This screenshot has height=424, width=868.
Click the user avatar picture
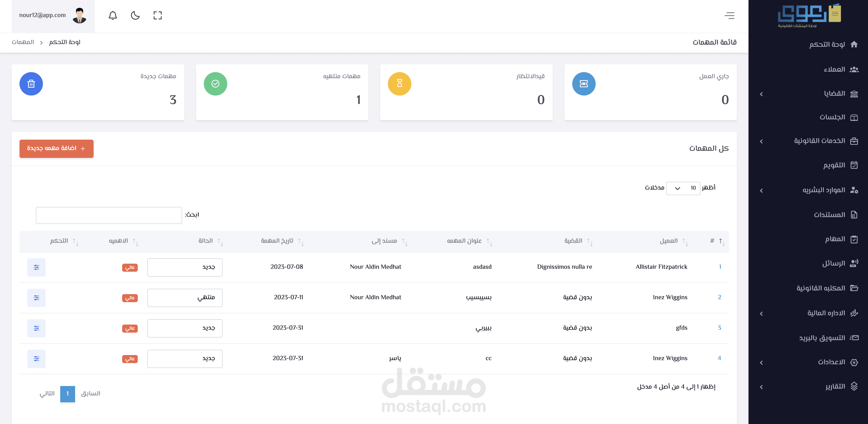(x=79, y=16)
